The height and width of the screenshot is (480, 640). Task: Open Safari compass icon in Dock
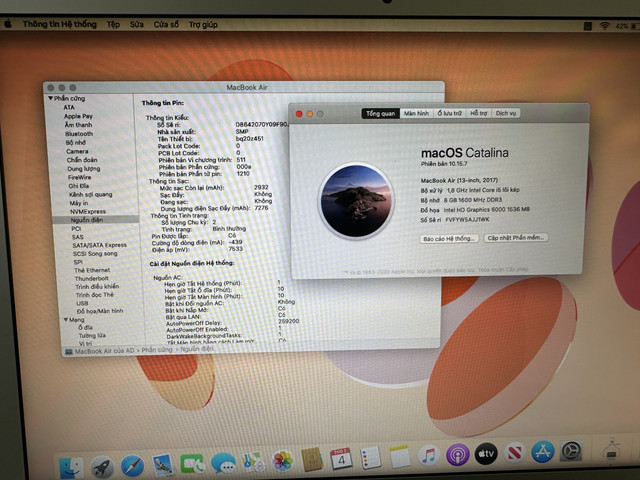point(133,466)
